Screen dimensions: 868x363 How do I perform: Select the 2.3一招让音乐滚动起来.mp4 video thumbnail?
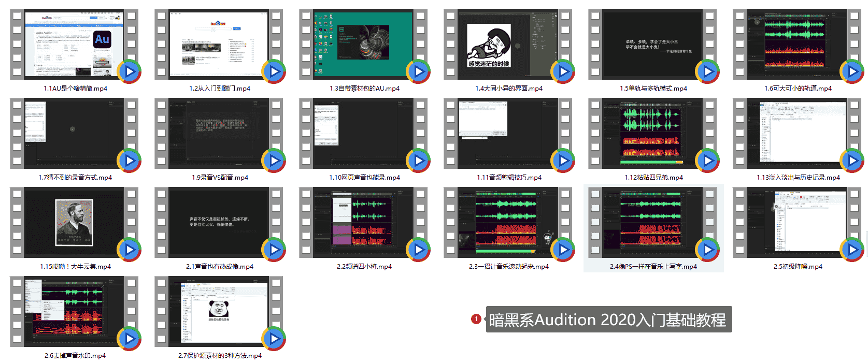click(x=508, y=222)
